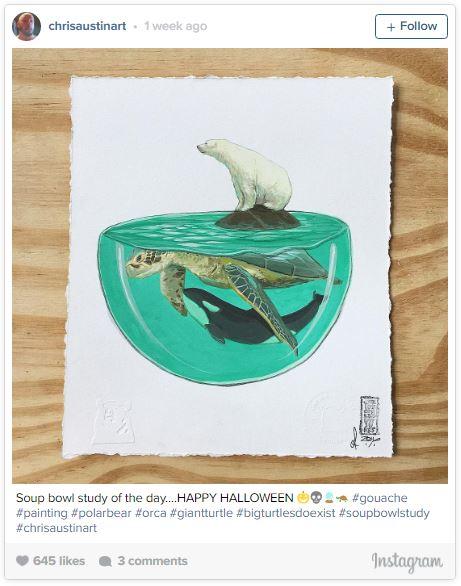Screen dimensions: 461x586
Task: Open the Instagram logo link
Action: click(407, 561)
